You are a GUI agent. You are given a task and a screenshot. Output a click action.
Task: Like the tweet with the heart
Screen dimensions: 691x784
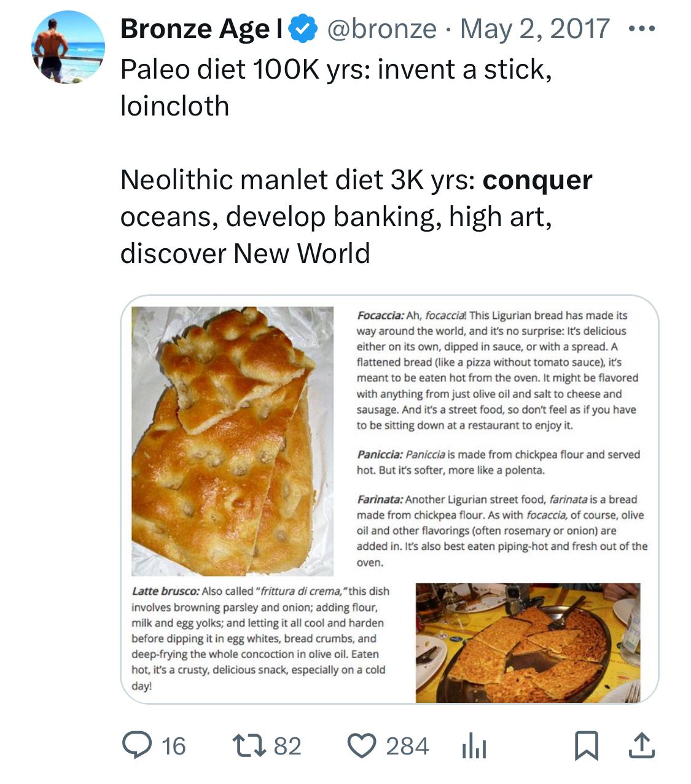click(361, 746)
